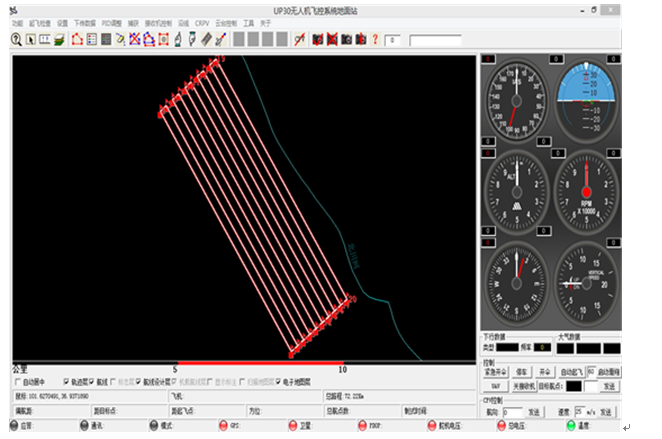Click the 速度 speed input field
Screen dimensions: 662x439
pyautogui.click(x=580, y=412)
